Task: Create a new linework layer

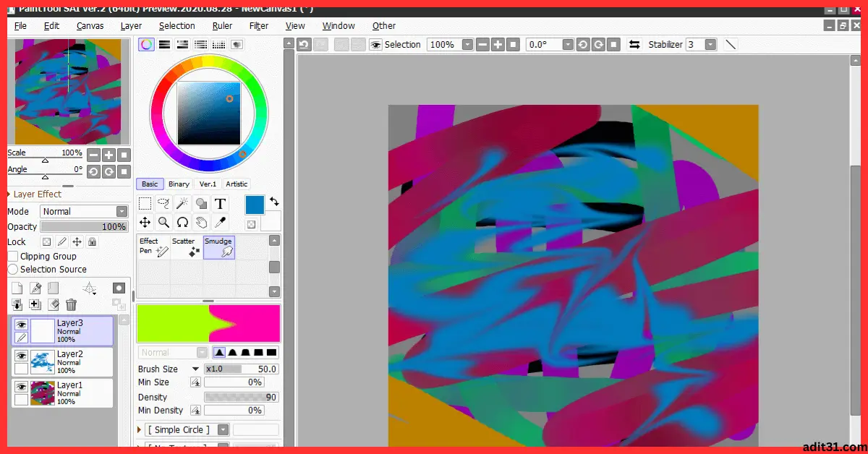Action: point(35,288)
